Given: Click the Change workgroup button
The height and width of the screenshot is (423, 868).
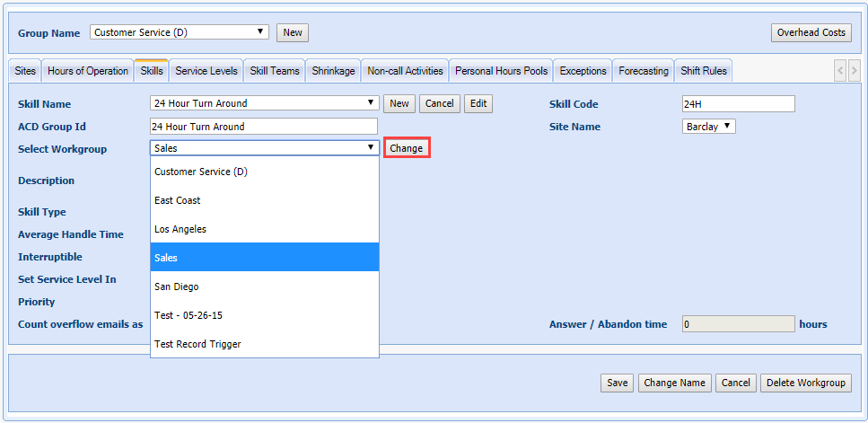Looking at the screenshot, I should pos(406,148).
